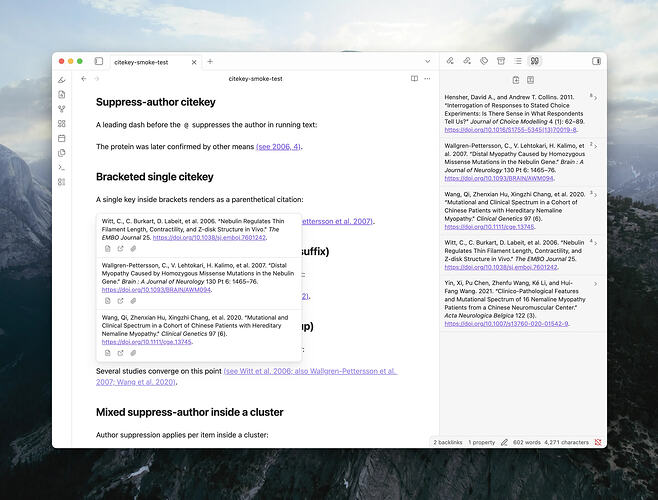Screen dimensions: 658x500
Task: Toggle editing mode pencil in status bar
Action: click(x=504, y=442)
